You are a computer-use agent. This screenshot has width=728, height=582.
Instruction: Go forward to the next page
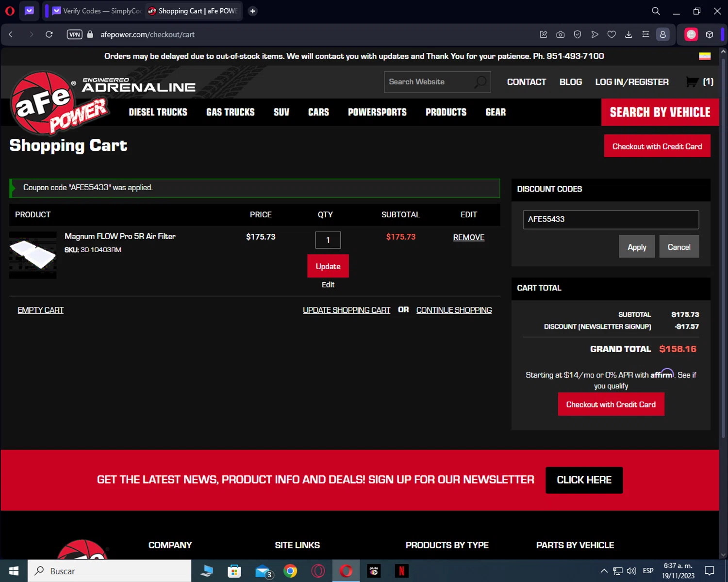point(31,34)
